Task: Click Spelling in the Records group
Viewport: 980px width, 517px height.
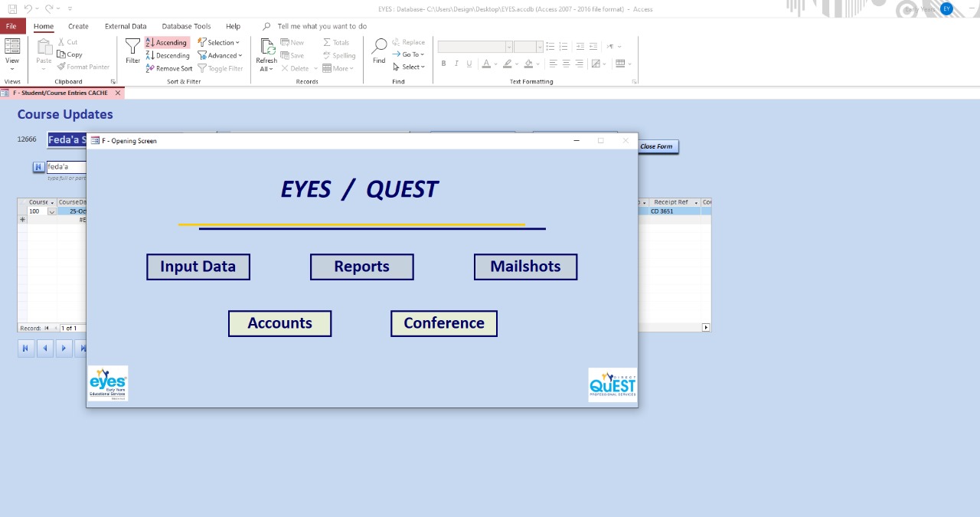Action: click(x=339, y=55)
